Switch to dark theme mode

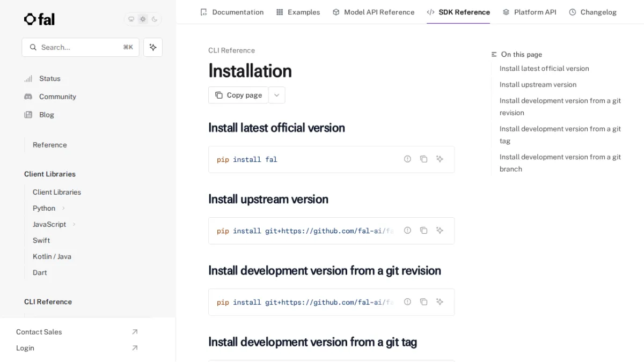point(155,19)
